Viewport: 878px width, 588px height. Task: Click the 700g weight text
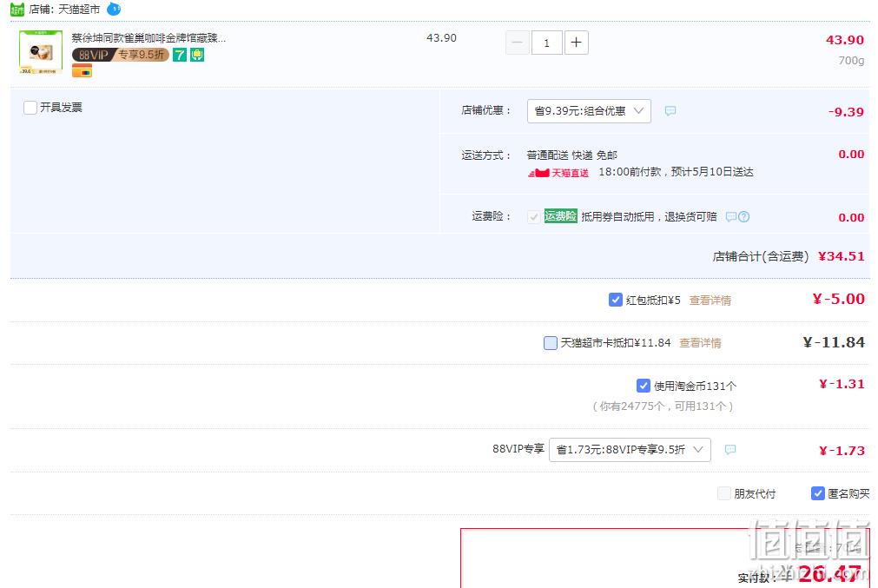(x=851, y=60)
